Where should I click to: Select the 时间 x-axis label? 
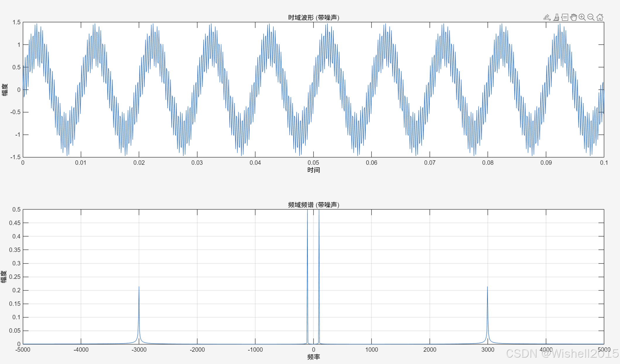(x=313, y=170)
